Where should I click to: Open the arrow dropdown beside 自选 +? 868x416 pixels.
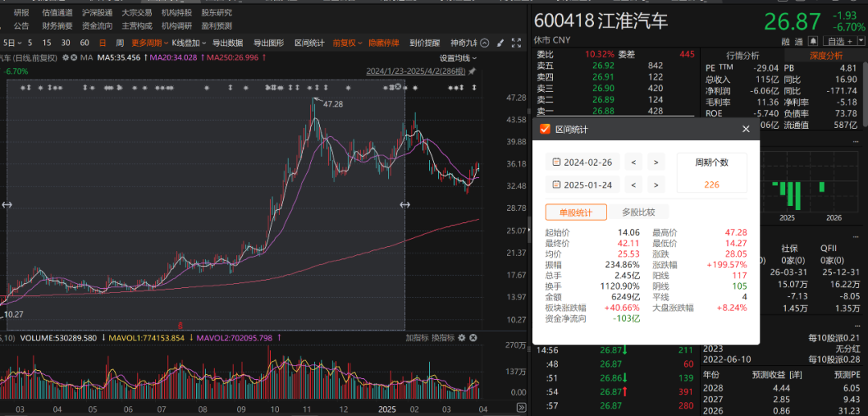tap(861, 41)
